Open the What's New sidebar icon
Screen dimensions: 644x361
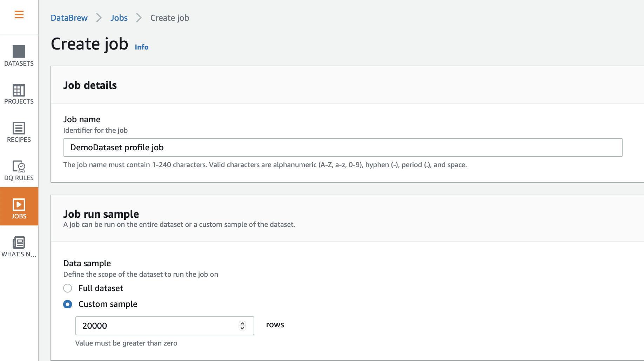(19, 243)
